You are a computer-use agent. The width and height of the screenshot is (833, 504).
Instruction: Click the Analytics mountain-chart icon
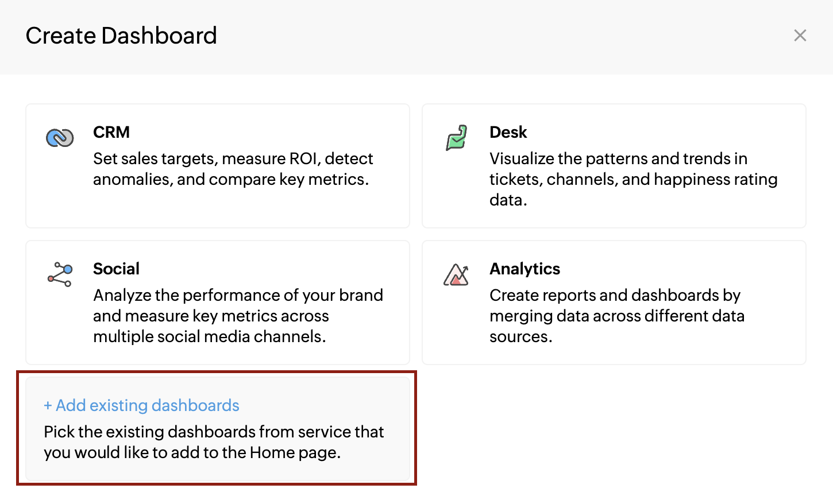point(456,274)
